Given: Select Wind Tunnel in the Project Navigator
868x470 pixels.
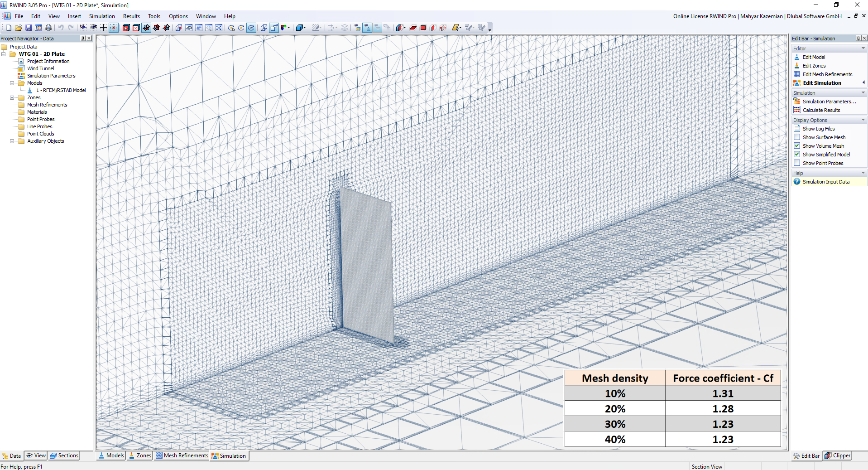Looking at the screenshot, I should [40, 68].
